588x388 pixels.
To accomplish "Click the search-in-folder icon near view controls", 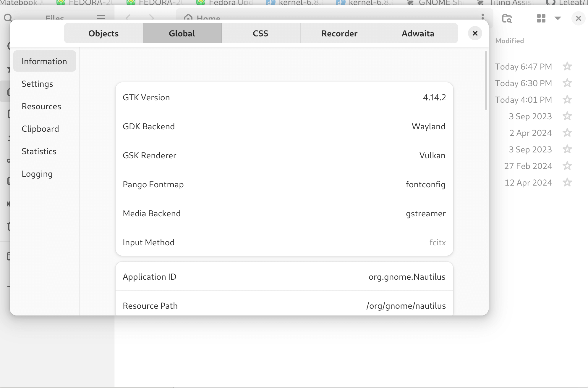I will pyautogui.click(x=506, y=19).
